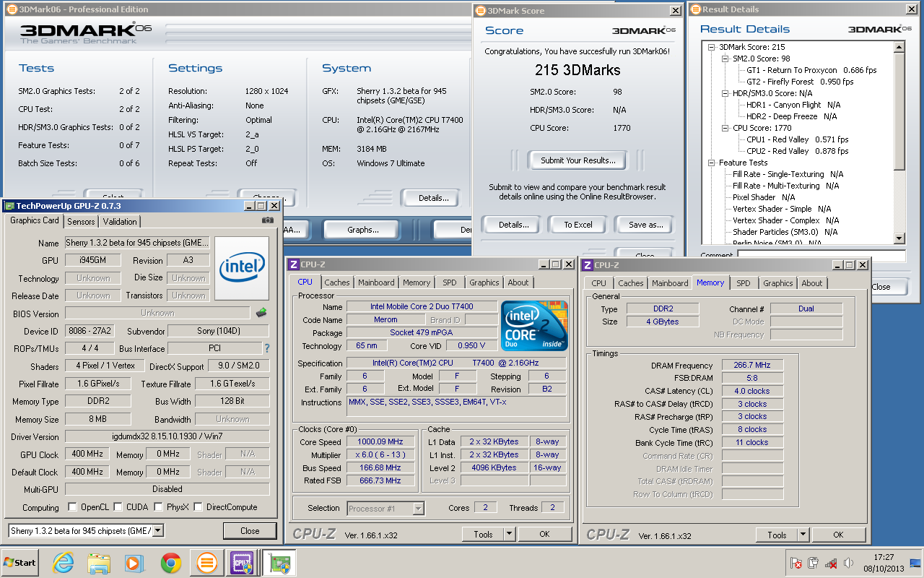
Task: Click Result Details scrollbar up arrow
Action: pos(899,47)
